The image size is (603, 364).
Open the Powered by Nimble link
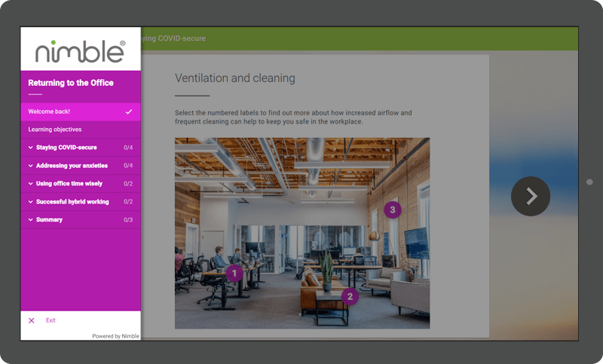click(x=115, y=336)
